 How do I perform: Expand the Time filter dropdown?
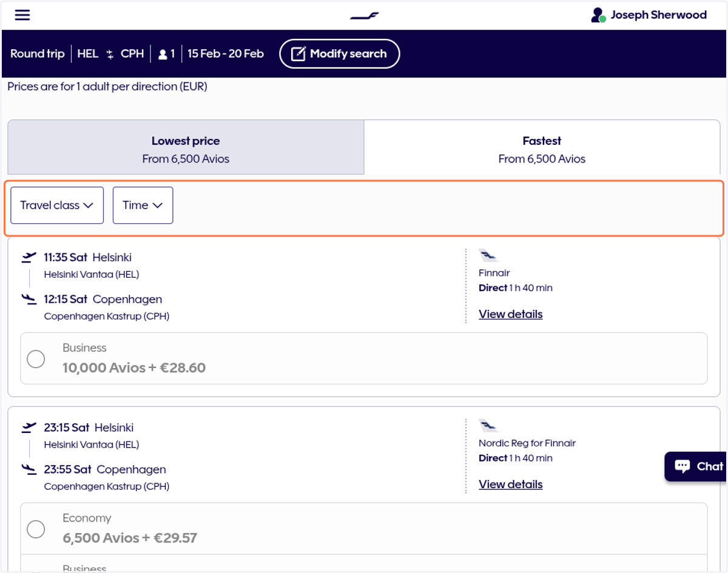pos(143,205)
